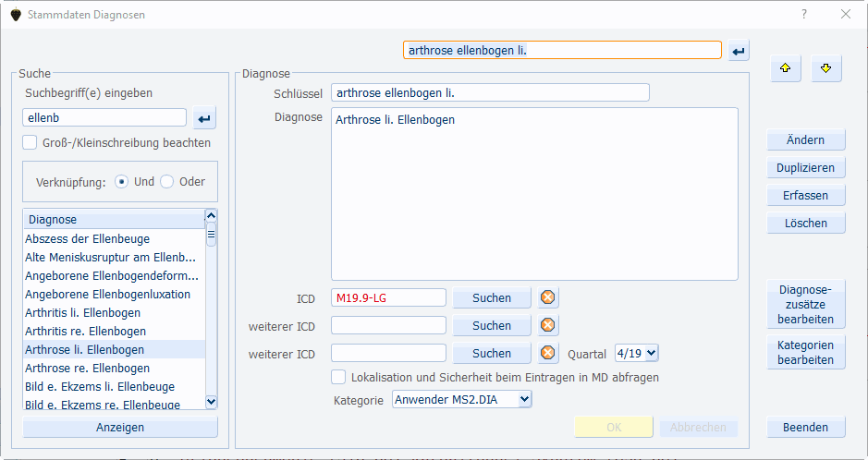This screenshot has width=868, height=460.
Task: Select 'Arthrose re. Ellenbogen' entry
Action: click(114, 369)
